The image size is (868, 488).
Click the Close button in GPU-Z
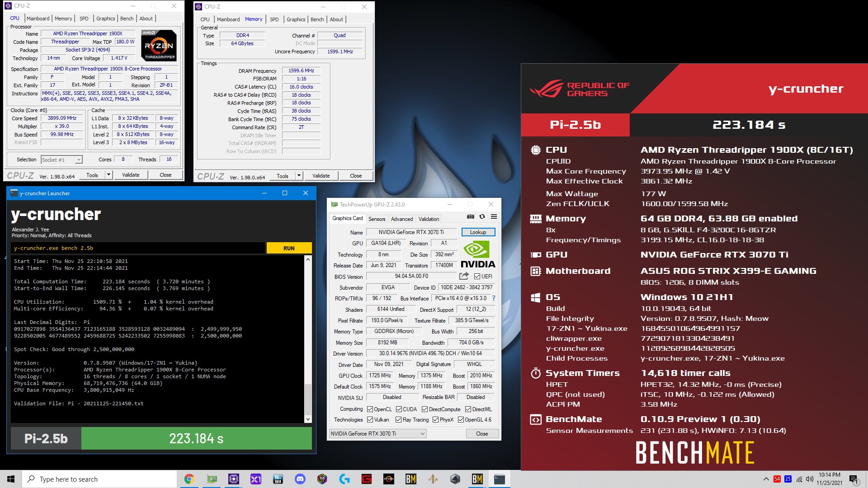click(482, 434)
